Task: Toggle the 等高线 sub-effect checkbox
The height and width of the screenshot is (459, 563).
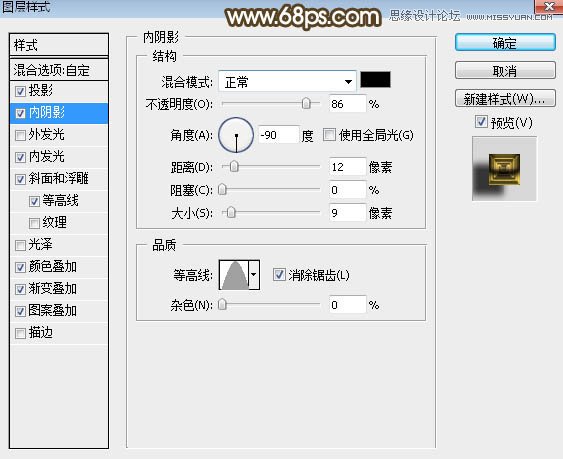Action: [x=34, y=201]
